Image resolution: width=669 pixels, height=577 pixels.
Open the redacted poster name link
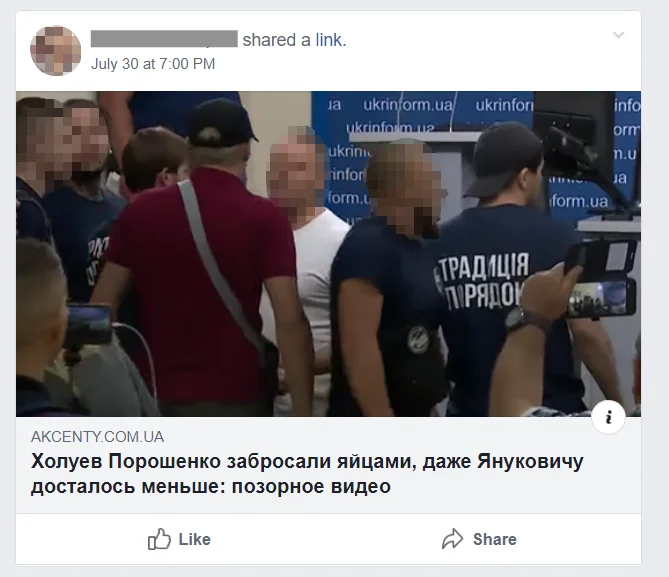point(164,39)
